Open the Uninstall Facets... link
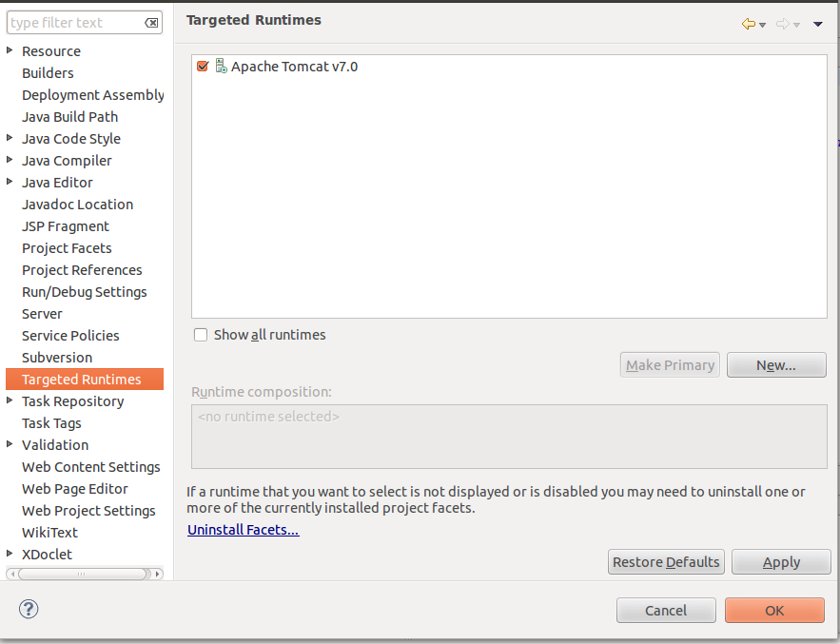The width and height of the screenshot is (840, 644). [244, 530]
